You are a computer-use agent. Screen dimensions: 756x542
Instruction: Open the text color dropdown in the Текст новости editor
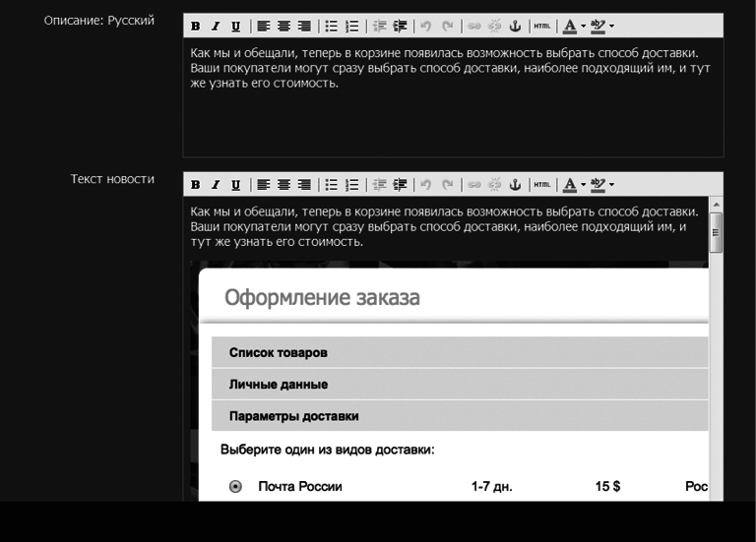pos(583,185)
